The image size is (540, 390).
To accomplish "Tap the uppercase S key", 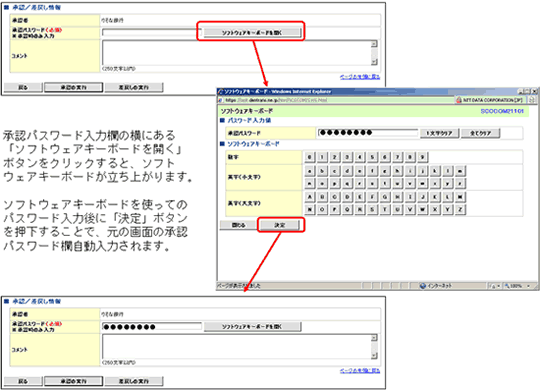I will [x=372, y=209].
